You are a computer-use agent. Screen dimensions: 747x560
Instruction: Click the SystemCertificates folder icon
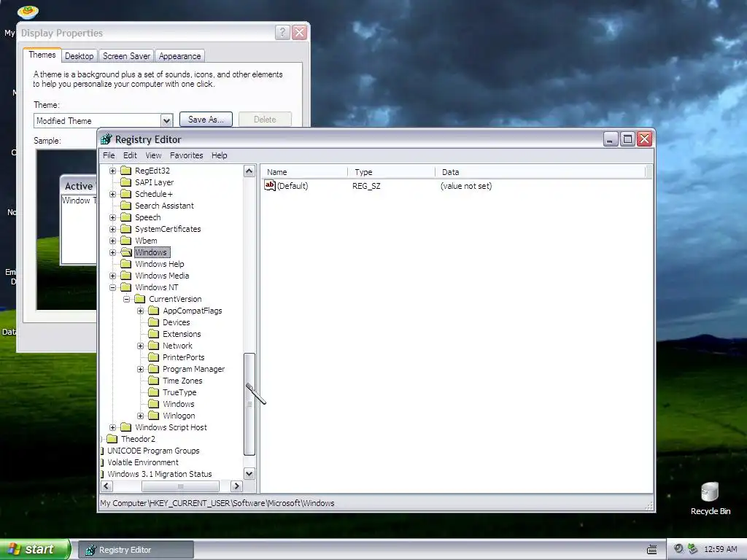click(x=125, y=229)
